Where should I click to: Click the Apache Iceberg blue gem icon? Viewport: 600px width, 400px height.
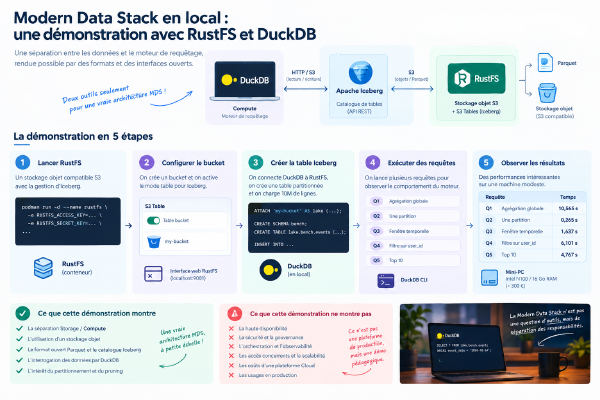point(360,72)
